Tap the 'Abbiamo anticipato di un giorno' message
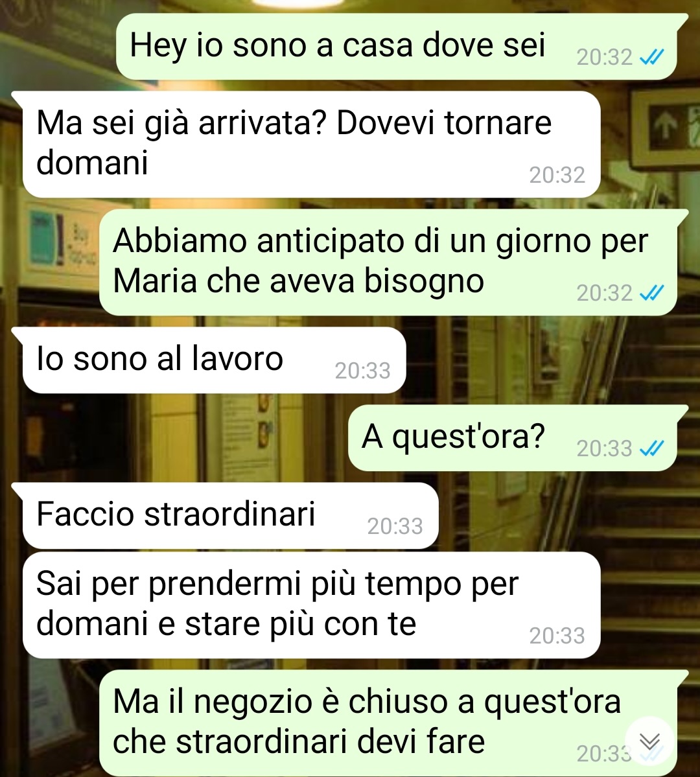 coord(388,262)
